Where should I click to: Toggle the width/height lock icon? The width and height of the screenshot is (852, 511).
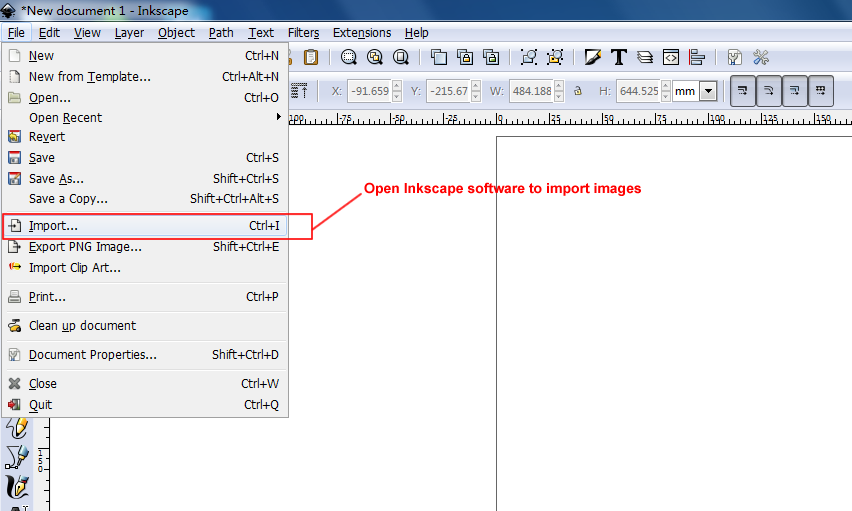click(577, 91)
